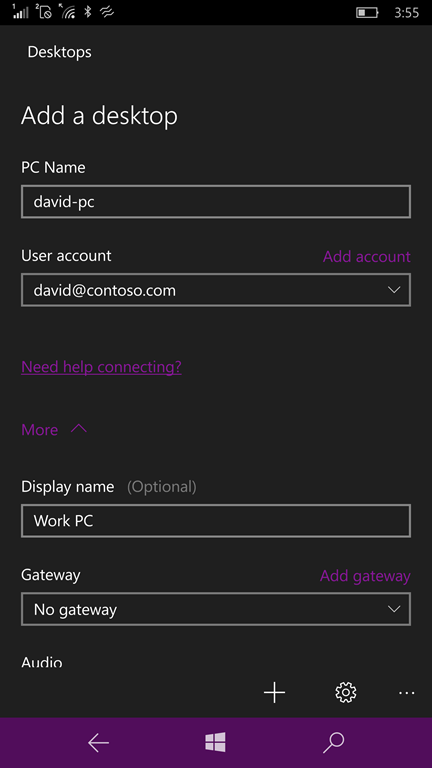Open the Gateway dropdown showing No gateway
Screen dimensions: 432x768
[x=216, y=609]
